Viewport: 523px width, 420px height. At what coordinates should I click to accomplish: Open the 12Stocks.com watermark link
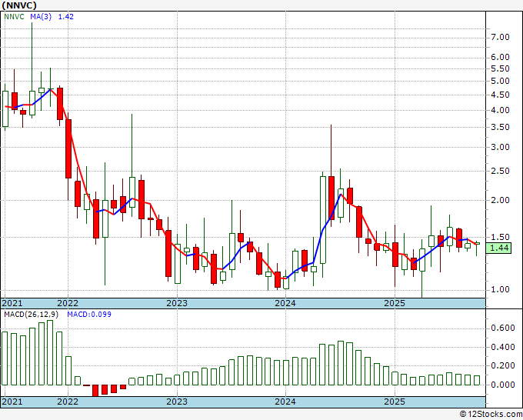[491, 414]
